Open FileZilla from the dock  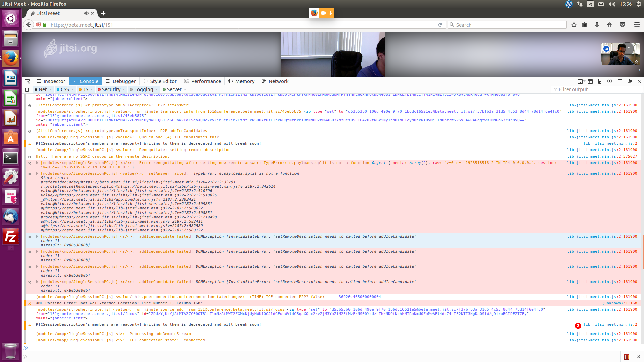coord(11,237)
